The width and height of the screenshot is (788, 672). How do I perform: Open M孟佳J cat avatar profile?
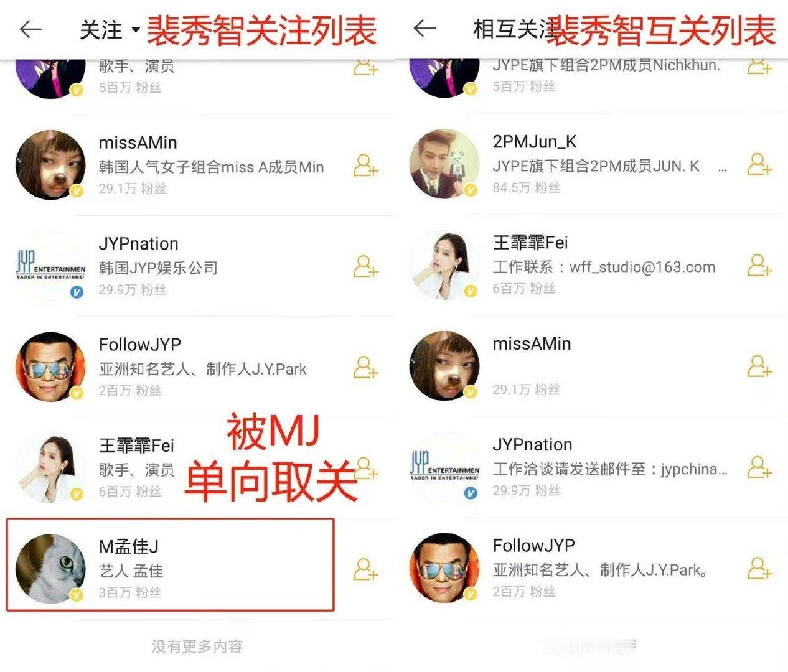50,568
